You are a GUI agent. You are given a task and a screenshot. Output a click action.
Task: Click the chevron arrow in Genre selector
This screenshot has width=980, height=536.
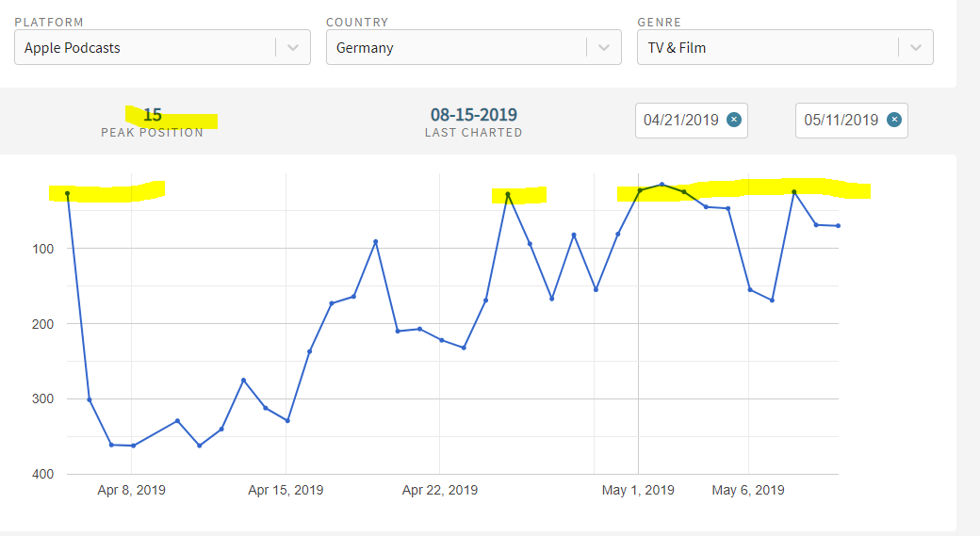click(x=916, y=47)
